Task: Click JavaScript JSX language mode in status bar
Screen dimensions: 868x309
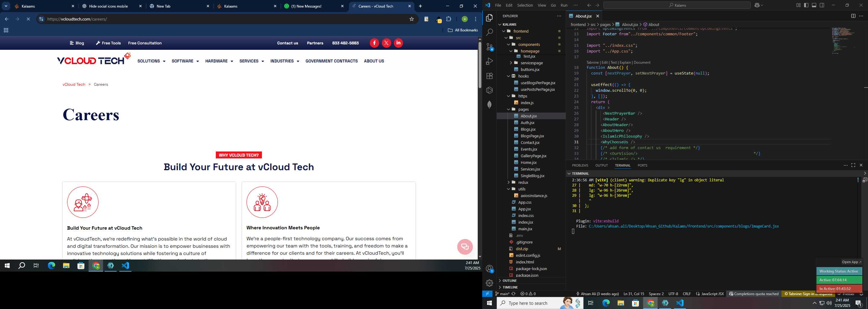Action: (712, 294)
